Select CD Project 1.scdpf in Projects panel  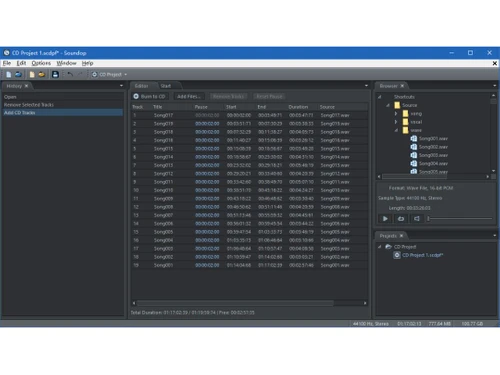422,255
